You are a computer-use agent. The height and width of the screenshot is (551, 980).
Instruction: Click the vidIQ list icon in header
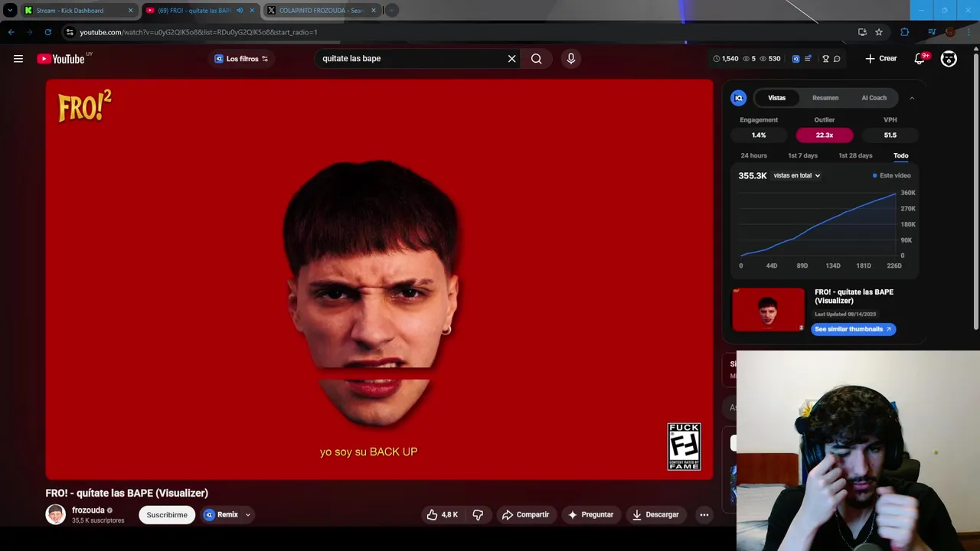pyautogui.click(x=808, y=59)
